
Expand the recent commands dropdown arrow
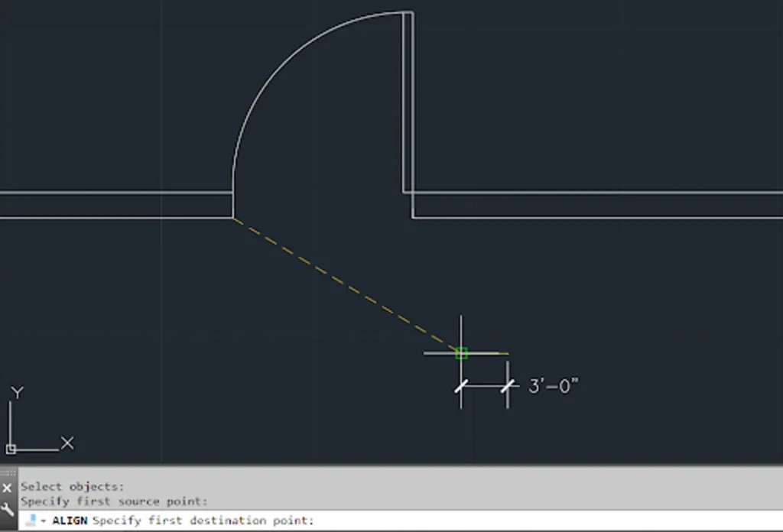44,521
